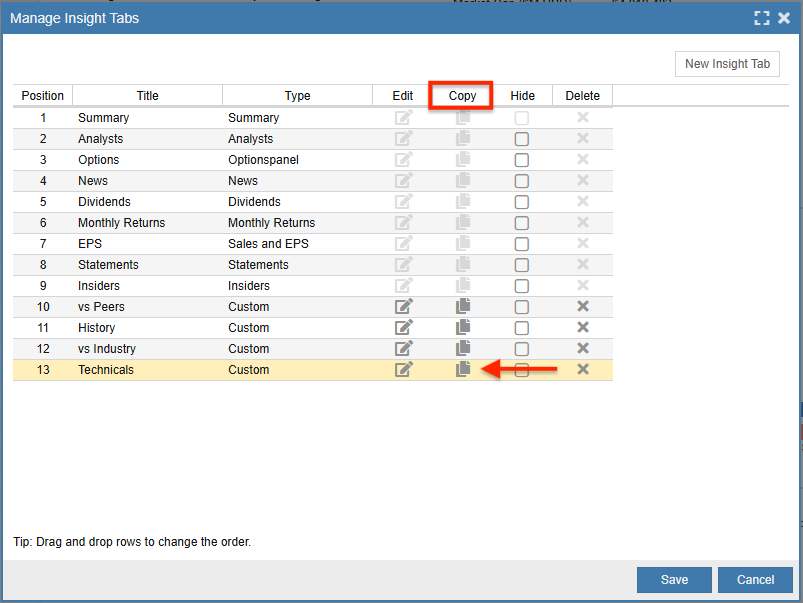Screen dimensions: 803x603
Task: Copy the Technicals custom tab
Action: click(x=463, y=369)
